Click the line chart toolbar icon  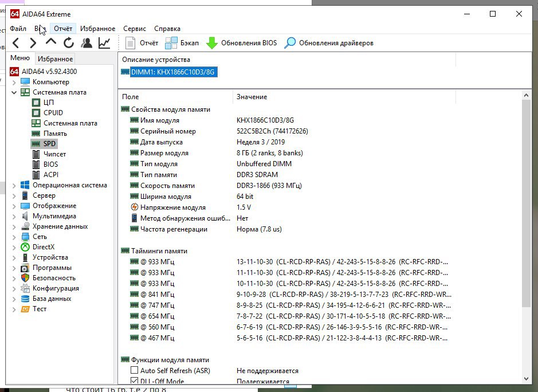point(104,43)
